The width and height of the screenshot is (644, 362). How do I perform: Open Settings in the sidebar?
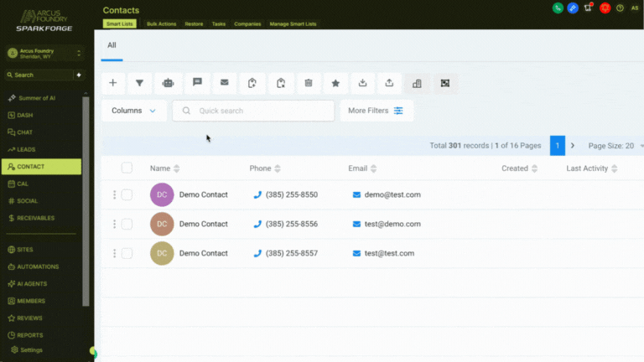point(32,349)
